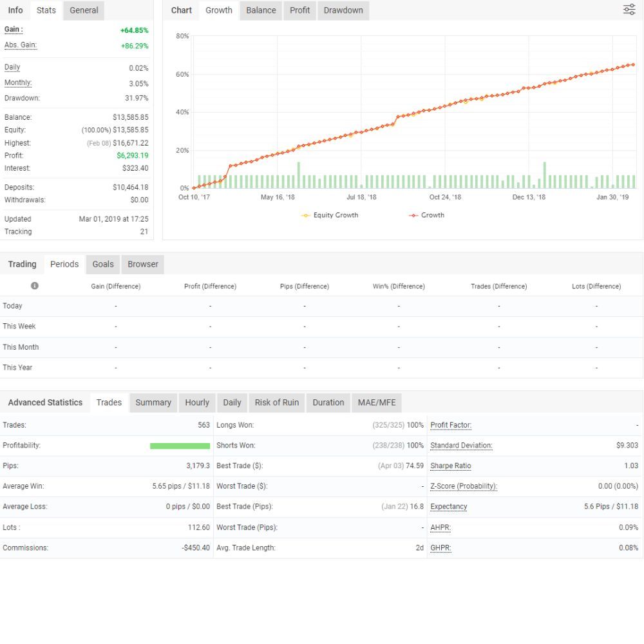Click the Drawdown value 31.97%

pos(137,98)
